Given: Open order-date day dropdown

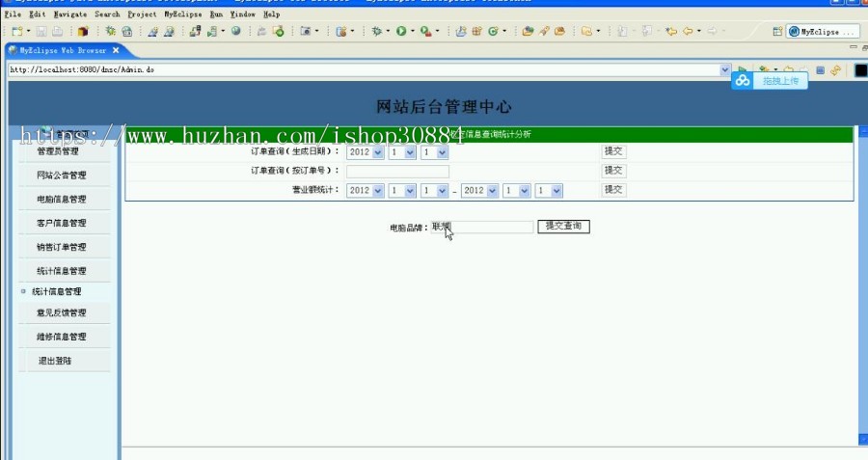Looking at the screenshot, I should click(442, 152).
